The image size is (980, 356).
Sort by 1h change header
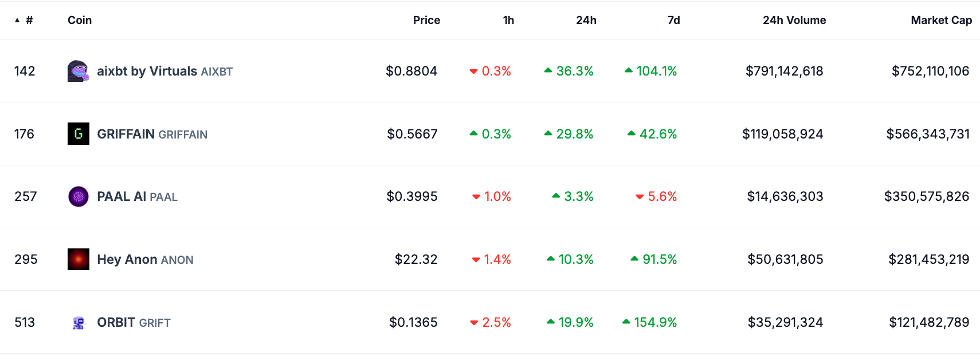tap(508, 21)
